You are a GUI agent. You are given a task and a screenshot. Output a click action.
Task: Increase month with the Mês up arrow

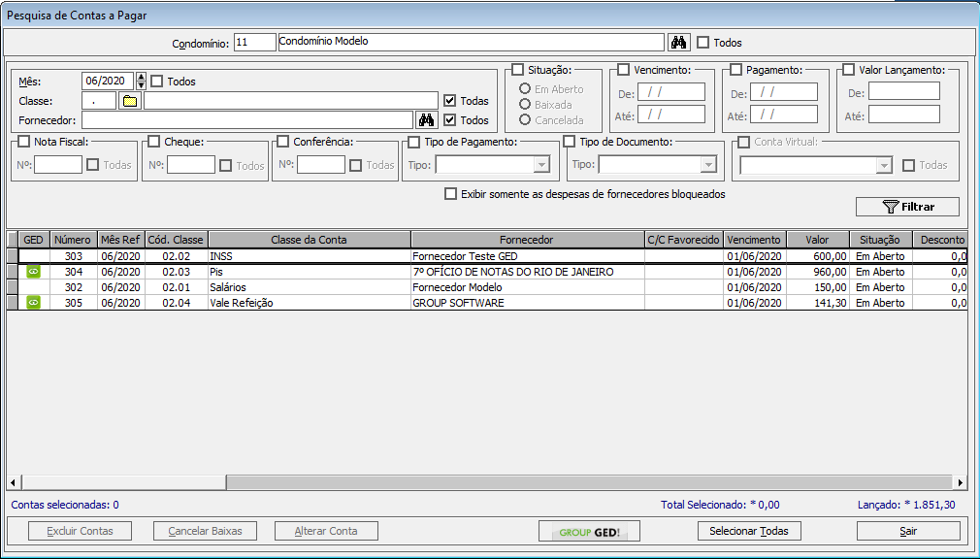click(142, 77)
